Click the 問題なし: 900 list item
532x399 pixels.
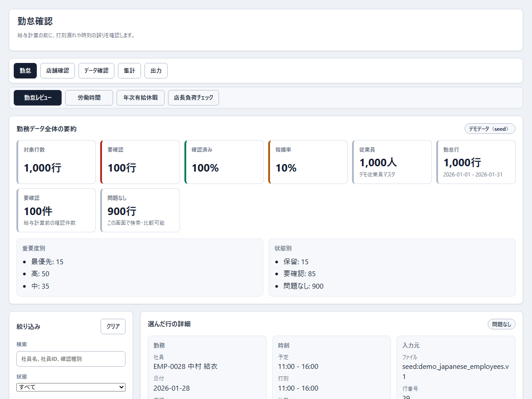[304, 286]
